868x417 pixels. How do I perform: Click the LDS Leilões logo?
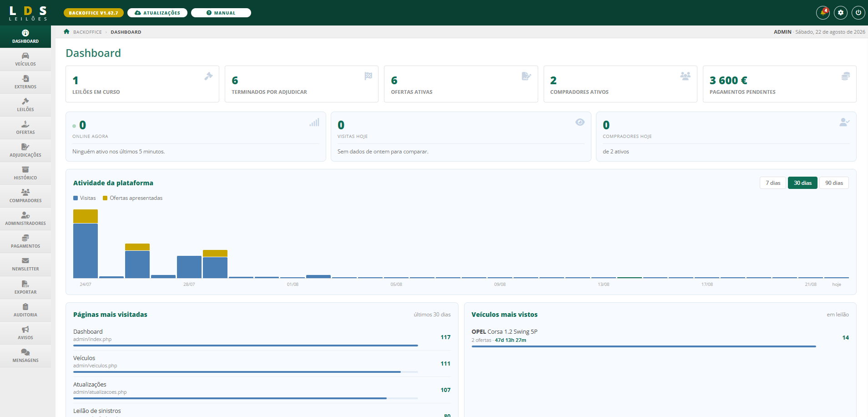point(28,13)
